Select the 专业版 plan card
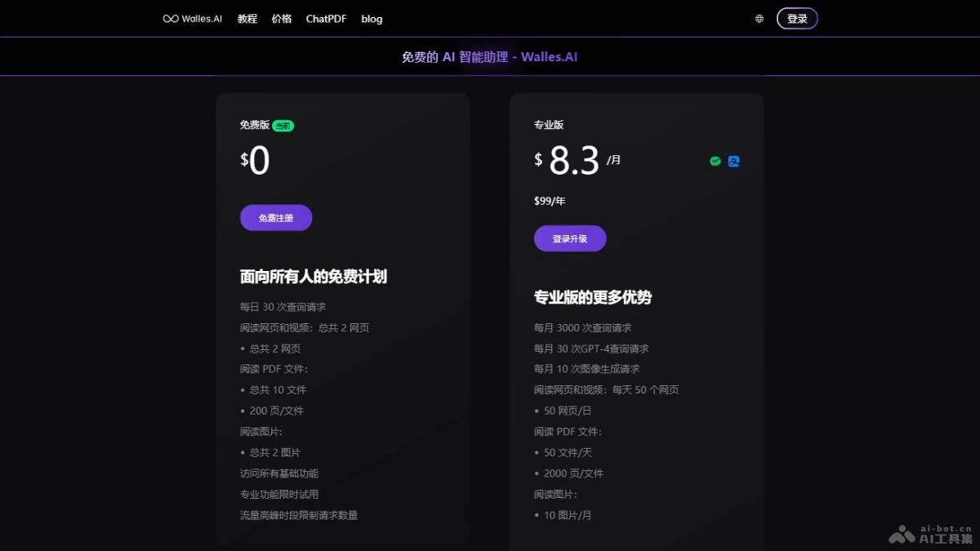Viewport: 980px width, 551px height. point(637,318)
